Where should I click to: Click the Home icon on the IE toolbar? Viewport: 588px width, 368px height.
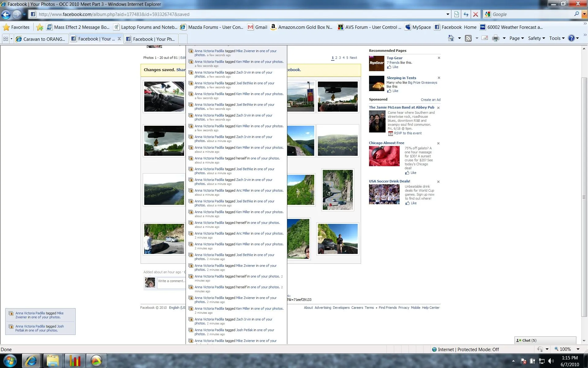coord(451,38)
